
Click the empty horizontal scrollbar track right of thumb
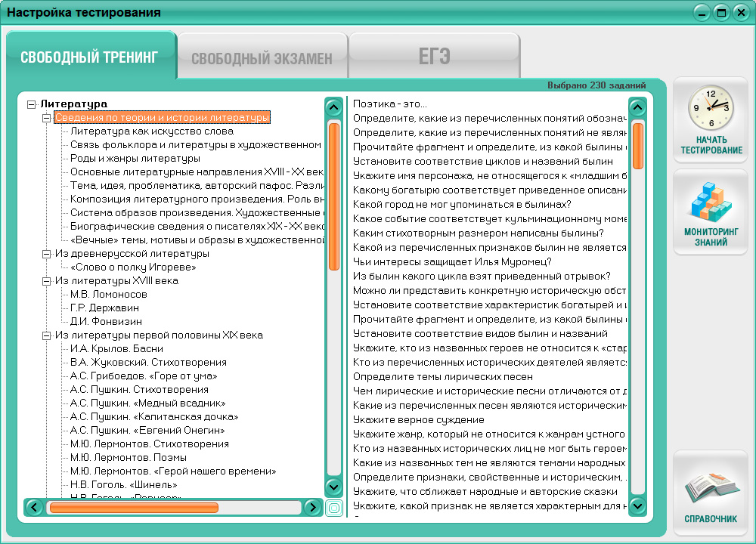259,508
